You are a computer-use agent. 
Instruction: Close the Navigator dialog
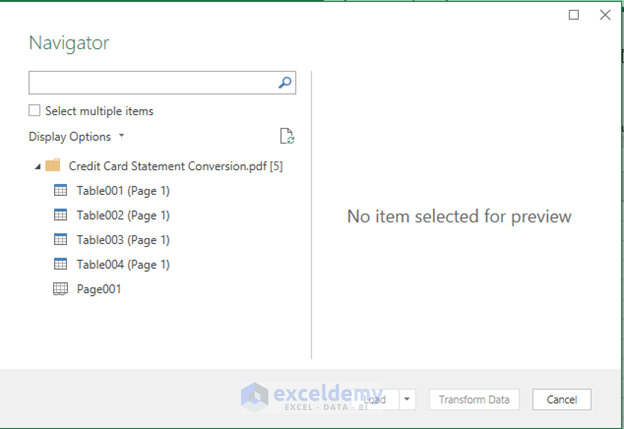tap(604, 15)
